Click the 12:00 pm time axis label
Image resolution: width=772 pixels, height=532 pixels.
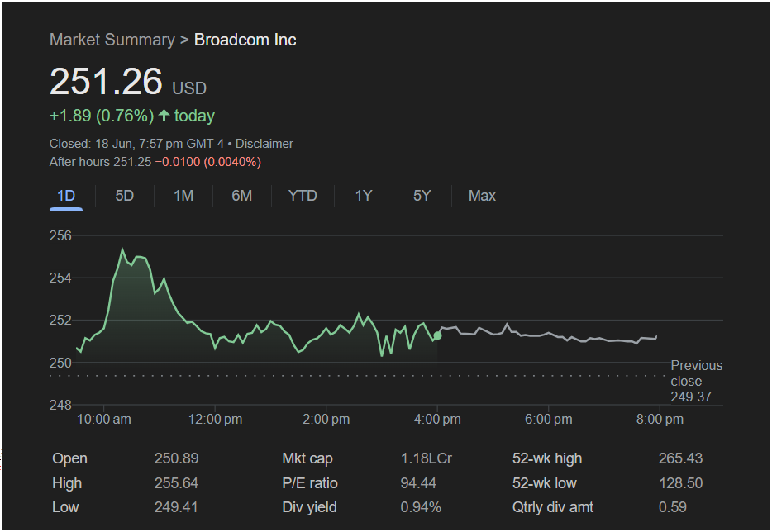215,420
